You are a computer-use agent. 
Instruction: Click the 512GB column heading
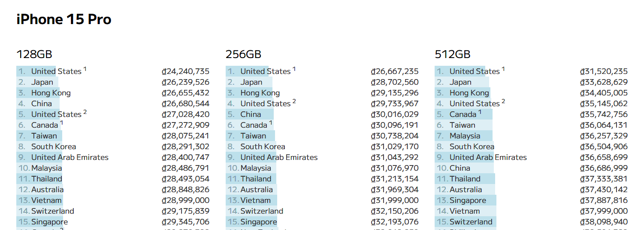tap(453, 55)
